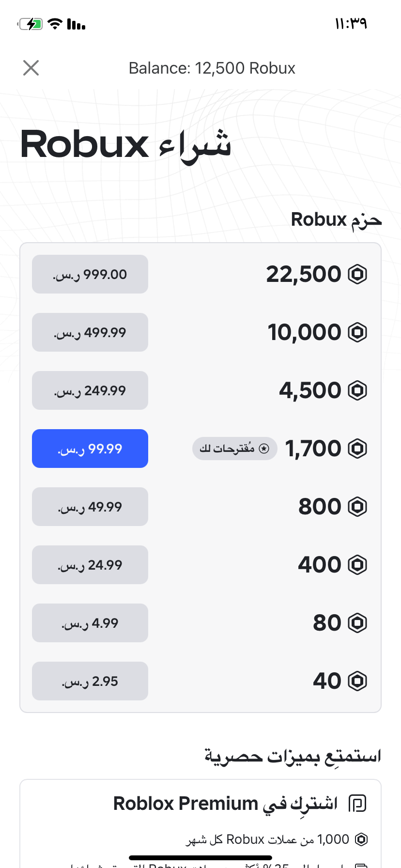Tap the Robux icon beside 1,700
Screen dimensions: 401x868
pos(357,449)
